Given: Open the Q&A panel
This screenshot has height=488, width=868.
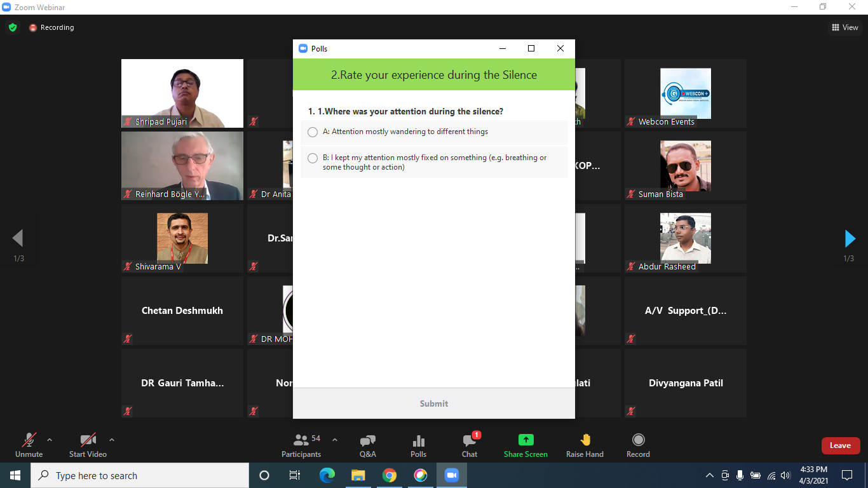Looking at the screenshot, I should tap(367, 445).
